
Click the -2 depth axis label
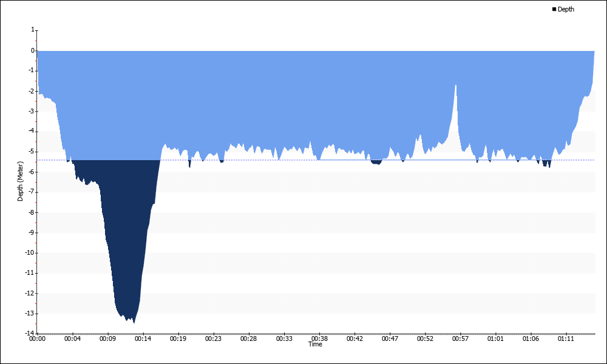(32, 91)
